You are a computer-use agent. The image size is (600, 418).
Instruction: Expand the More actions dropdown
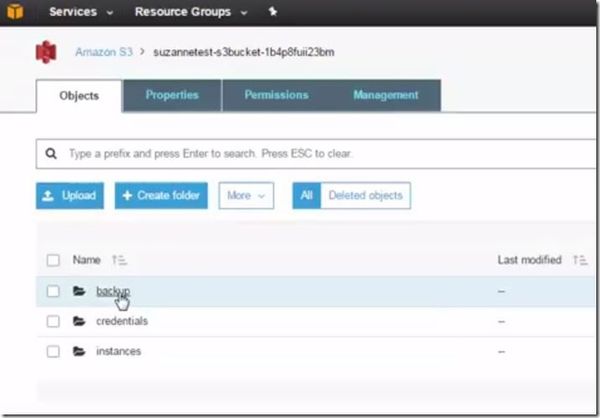(246, 196)
